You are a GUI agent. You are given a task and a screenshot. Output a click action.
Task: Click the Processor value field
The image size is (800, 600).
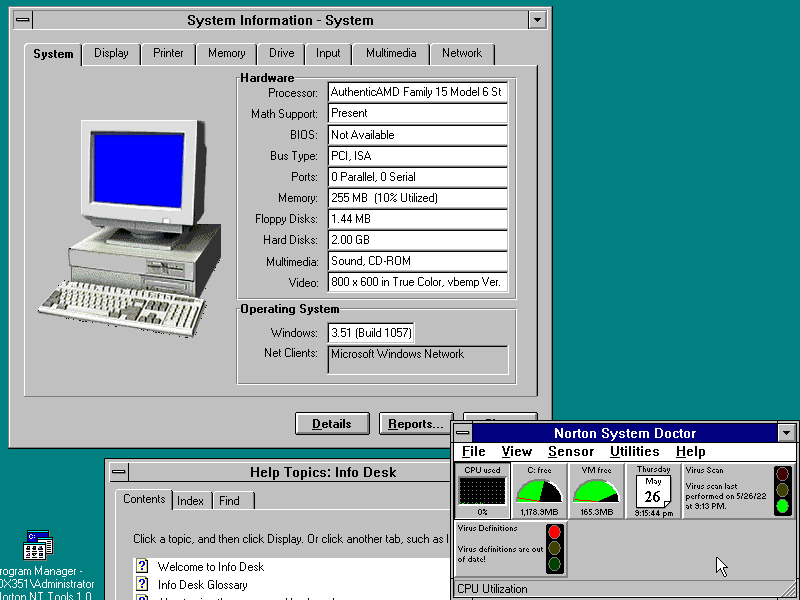417,92
